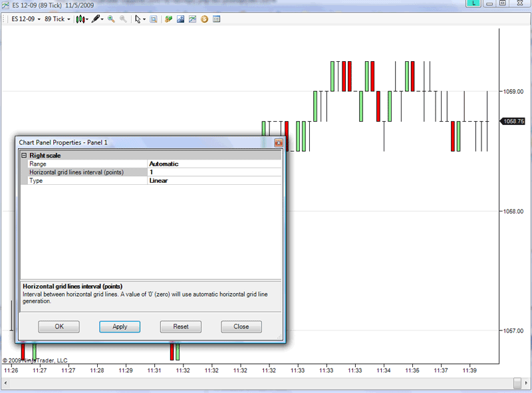This screenshot has height=393, width=532.
Task: Open the ES 12-09 instrument dropdown
Action: tap(26, 19)
